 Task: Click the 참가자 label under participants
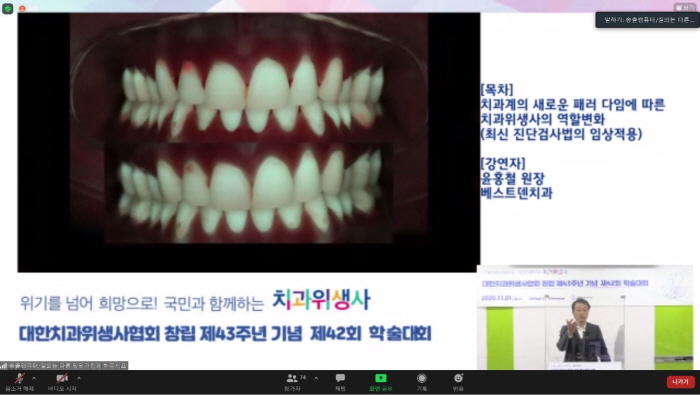pyautogui.click(x=292, y=389)
